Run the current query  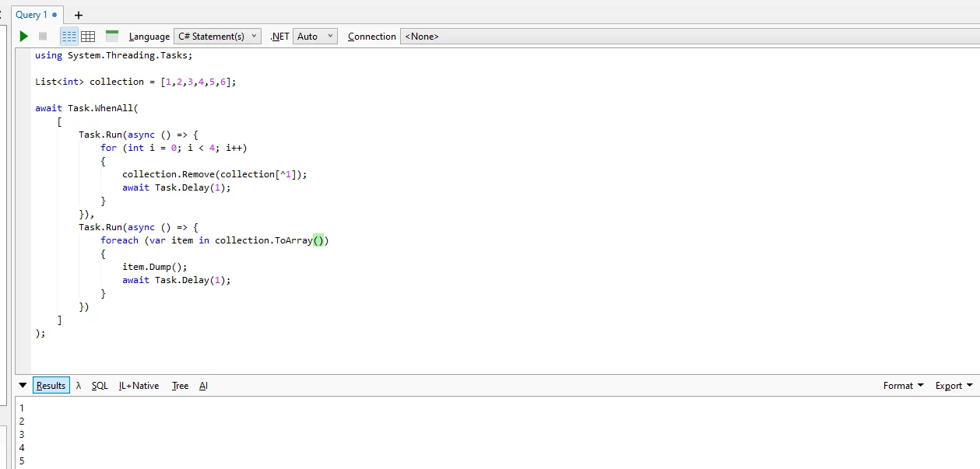pyautogui.click(x=23, y=36)
